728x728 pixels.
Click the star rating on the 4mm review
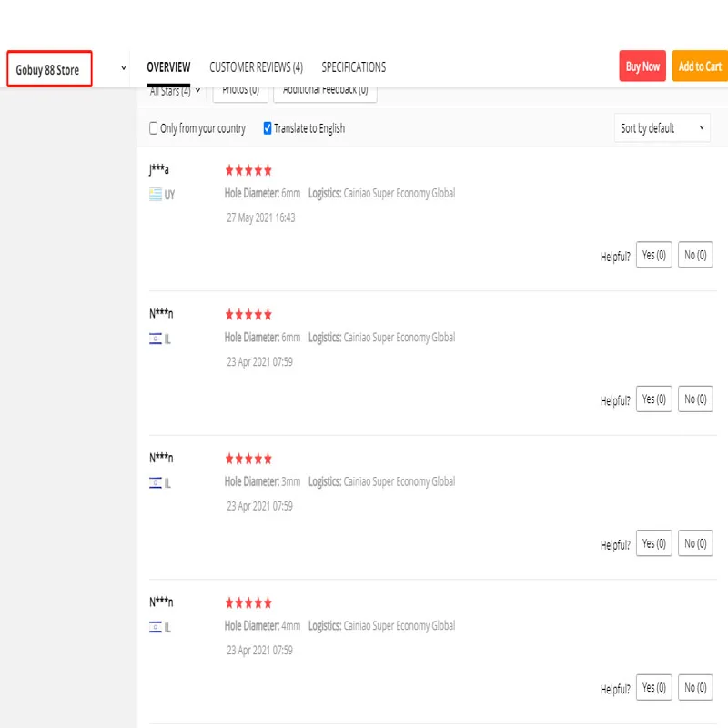coord(248,602)
